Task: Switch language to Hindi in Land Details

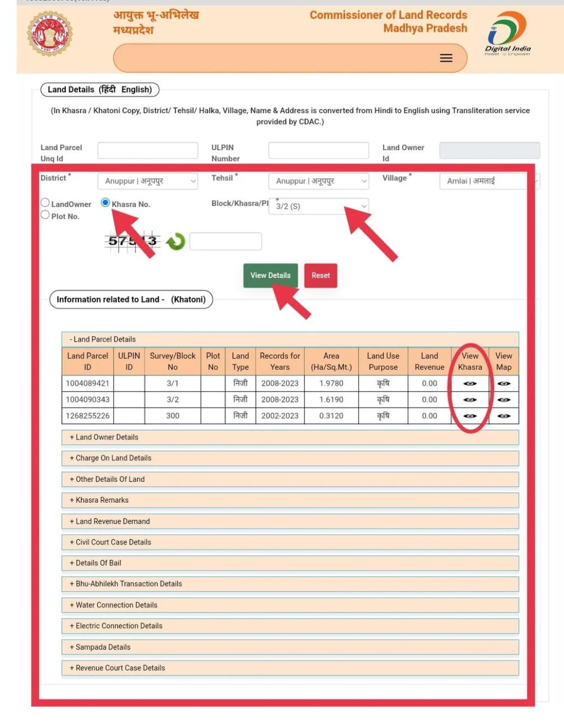Action: tap(108, 89)
